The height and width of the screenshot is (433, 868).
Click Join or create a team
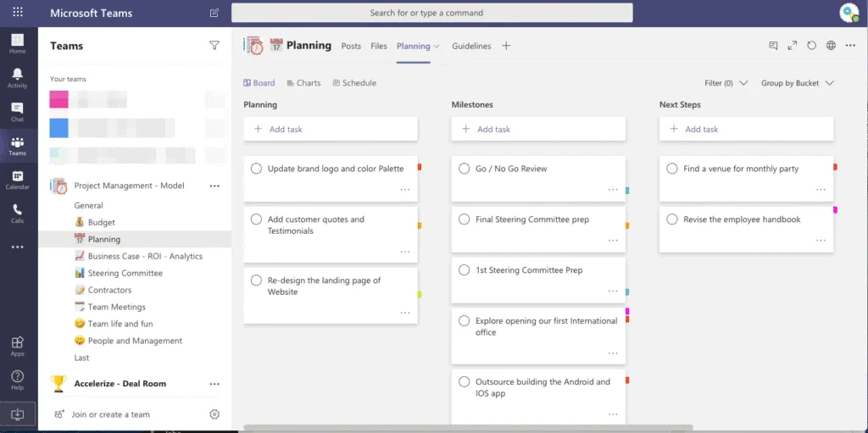pyautogui.click(x=110, y=414)
